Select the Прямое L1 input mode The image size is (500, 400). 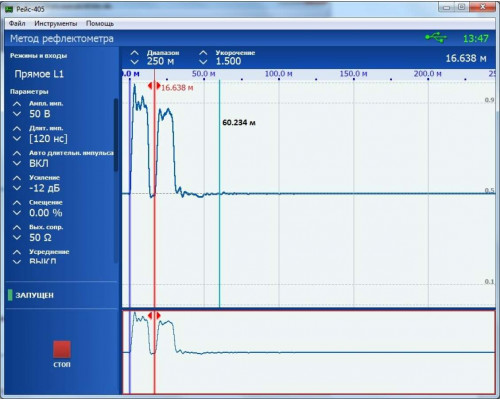39,74
